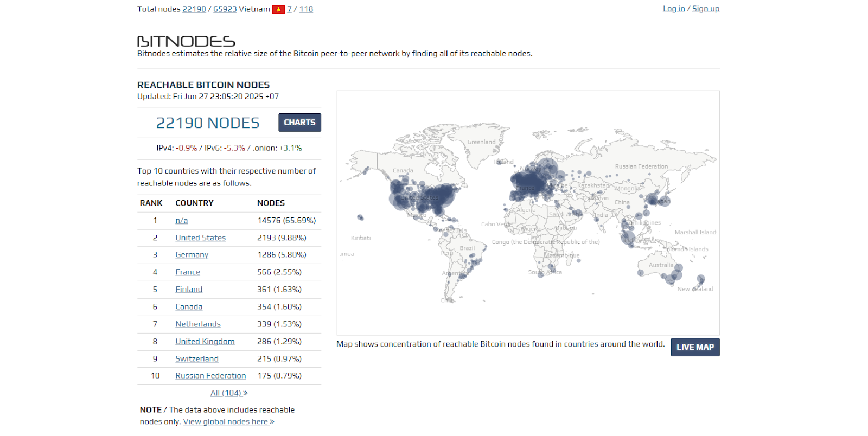Click node count 286 (1.29%)

(279, 342)
